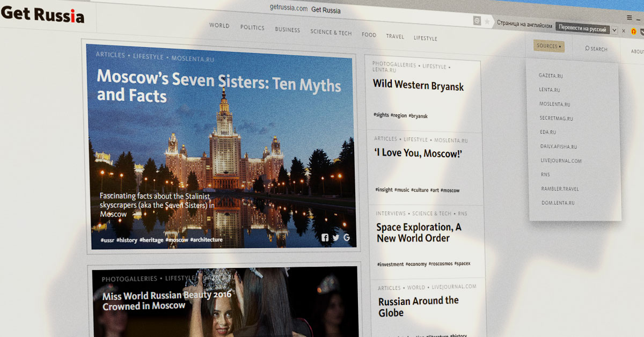Open the Travel menu section
644x337 pixels.
pyautogui.click(x=395, y=36)
